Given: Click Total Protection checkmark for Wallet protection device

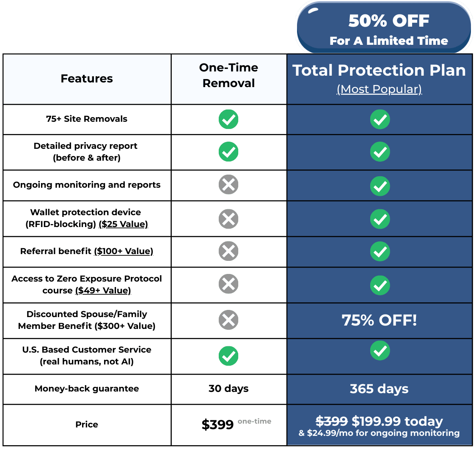Looking at the screenshot, I should [x=380, y=219].
